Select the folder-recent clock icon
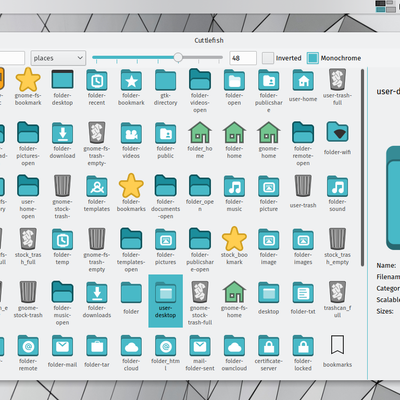This screenshot has width=400, height=400. pyautogui.click(x=97, y=80)
